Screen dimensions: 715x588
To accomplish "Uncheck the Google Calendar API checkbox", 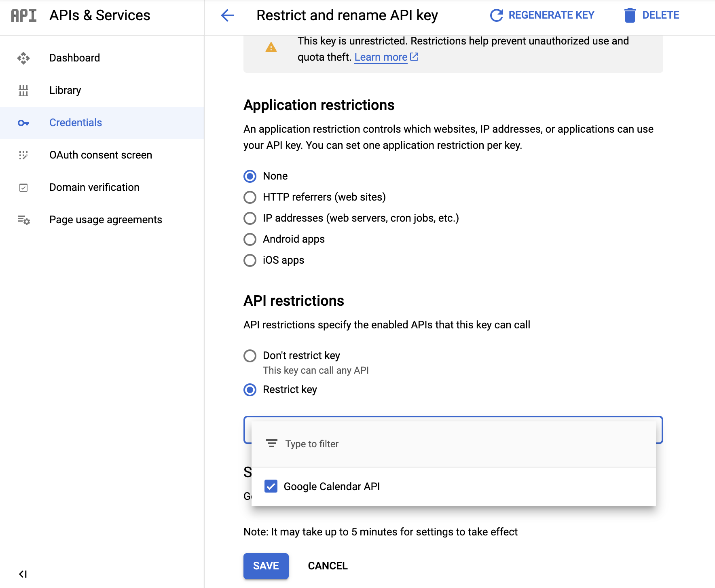I will 271,486.
